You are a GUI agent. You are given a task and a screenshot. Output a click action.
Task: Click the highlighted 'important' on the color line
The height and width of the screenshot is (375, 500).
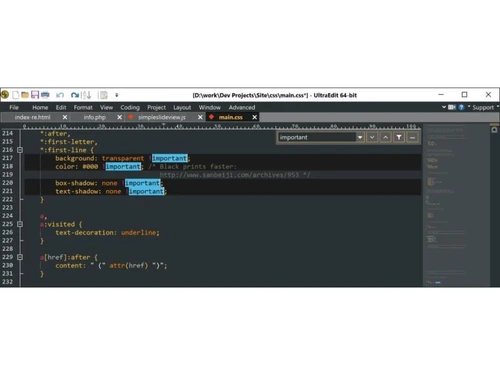point(123,166)
